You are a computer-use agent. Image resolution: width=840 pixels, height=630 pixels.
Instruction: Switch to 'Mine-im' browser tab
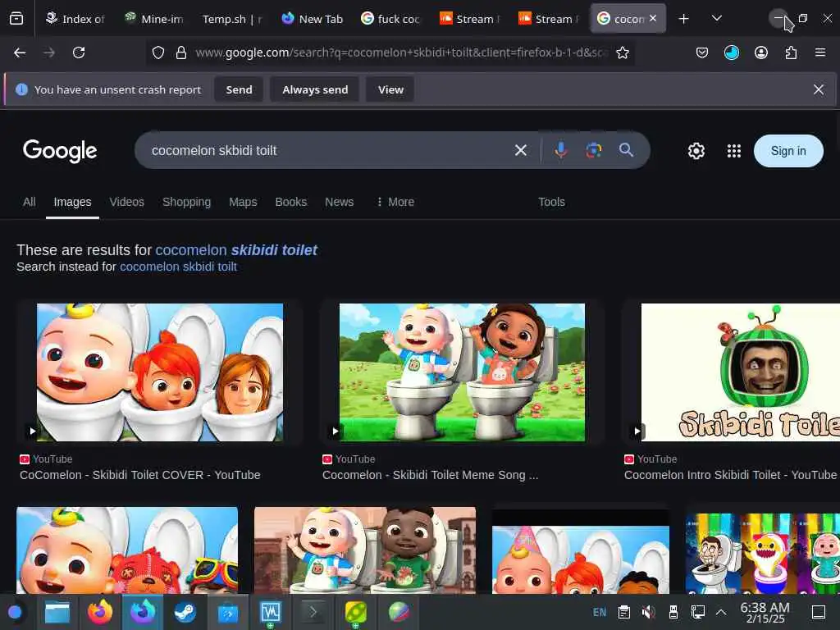[153, 19]
